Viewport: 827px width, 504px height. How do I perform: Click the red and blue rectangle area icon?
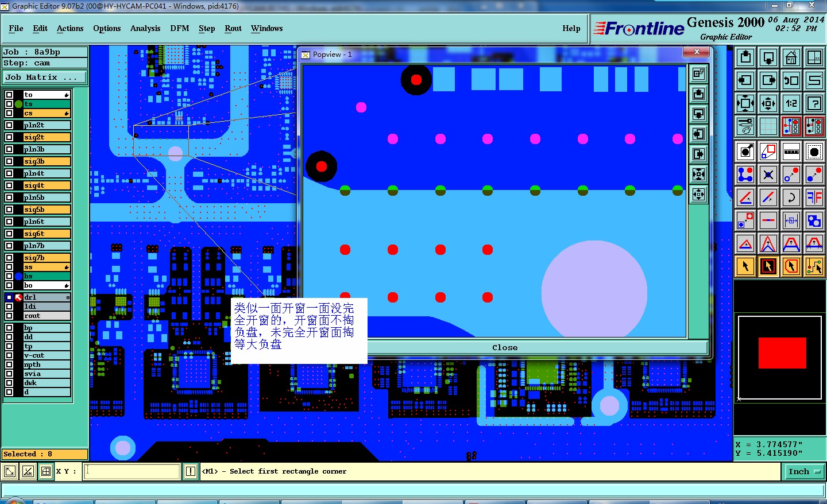point(768,152)
